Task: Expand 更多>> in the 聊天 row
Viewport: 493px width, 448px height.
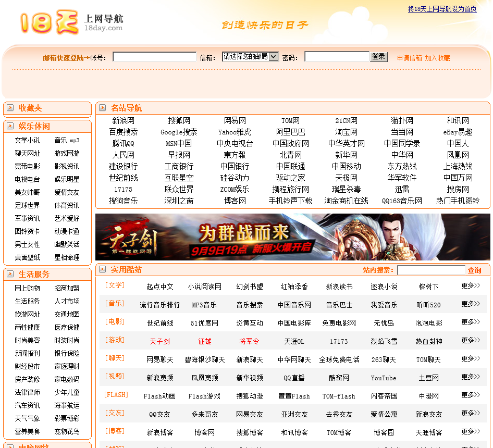Action: 471,358
